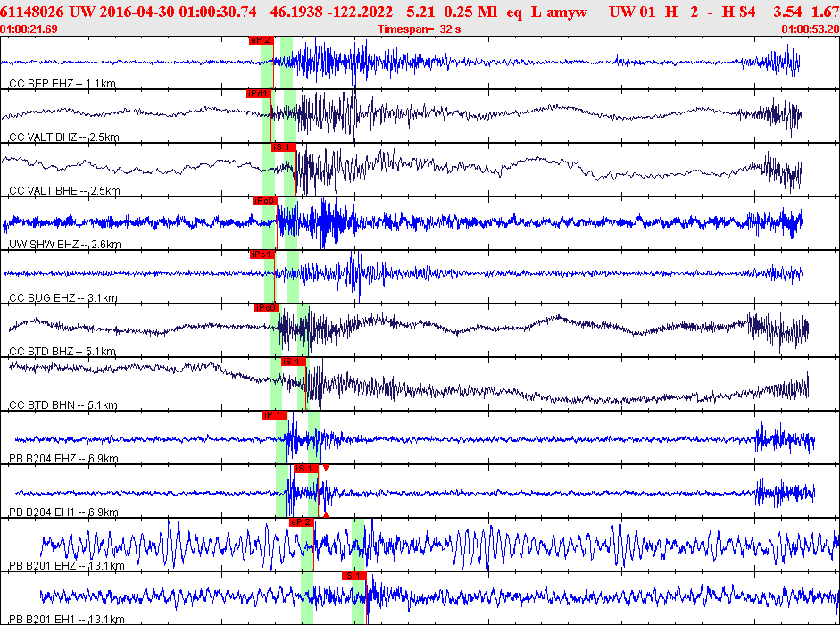The image size is (840, 625).
Task: Select the iPc0 pick on SHW EHZ
Action: pos(264,201)
